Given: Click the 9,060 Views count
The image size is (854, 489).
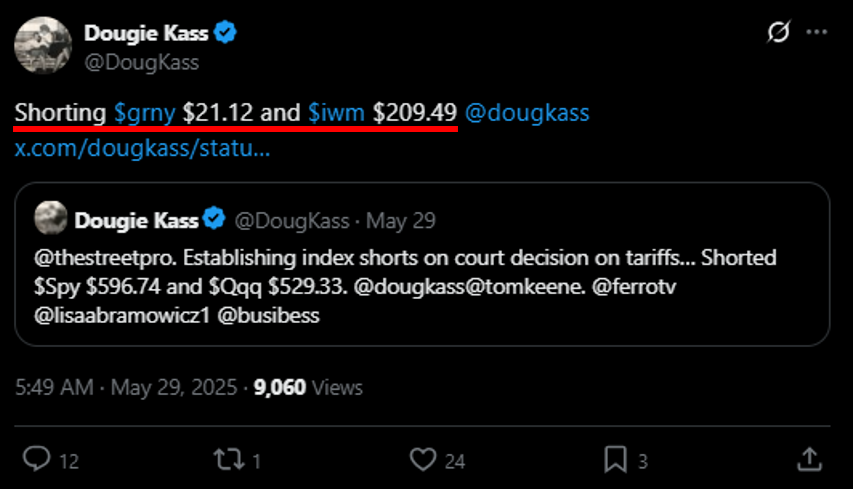Looking at the screenshot, I should 308,387.
